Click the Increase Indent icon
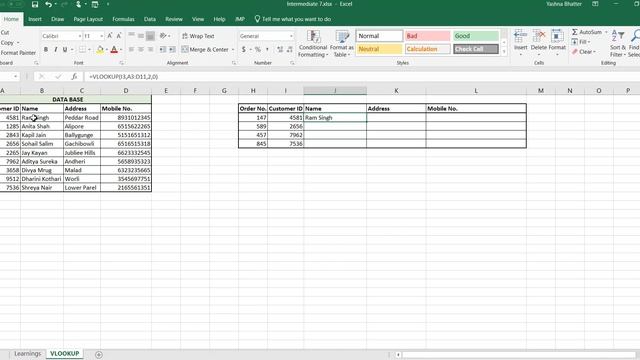Viewport: 640px width, 360px height. coord(172,49)
